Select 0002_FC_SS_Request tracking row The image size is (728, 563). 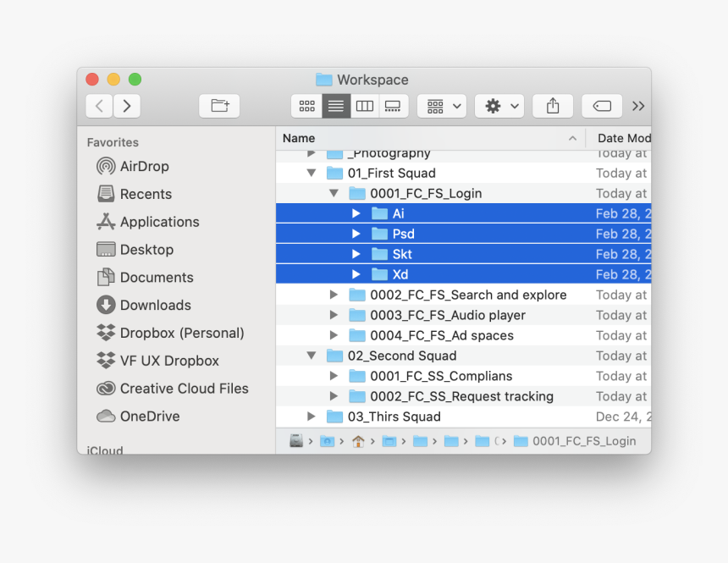tap(463, 396)
